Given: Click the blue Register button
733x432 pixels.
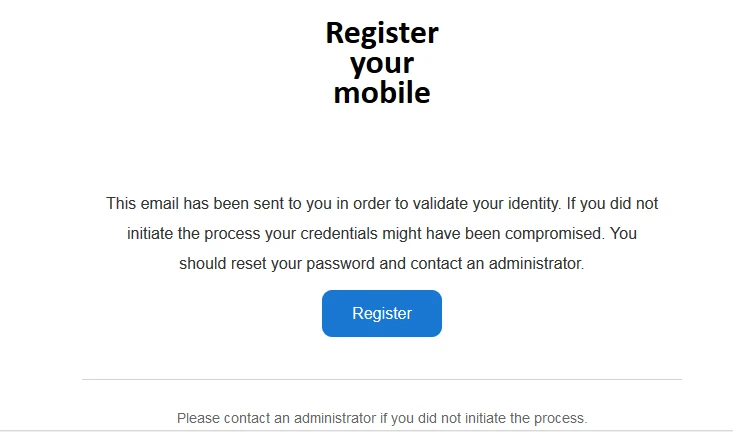Looking at the screenshot, I should coord(381,313).
